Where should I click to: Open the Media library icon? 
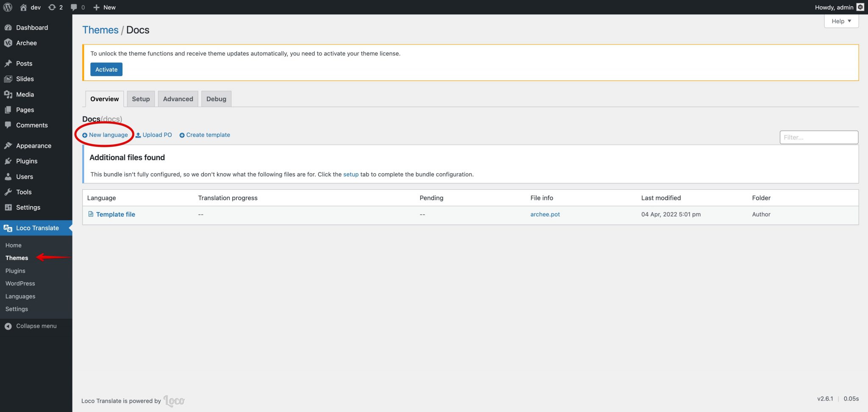pyautogui.click(x=8, y=94)
